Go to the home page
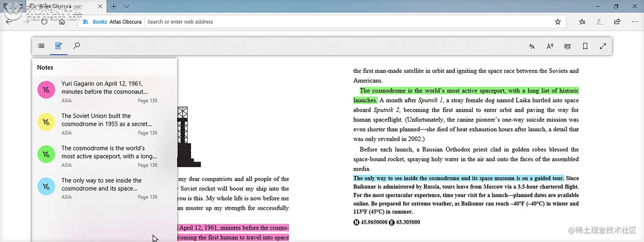 (x=62, y=22)
